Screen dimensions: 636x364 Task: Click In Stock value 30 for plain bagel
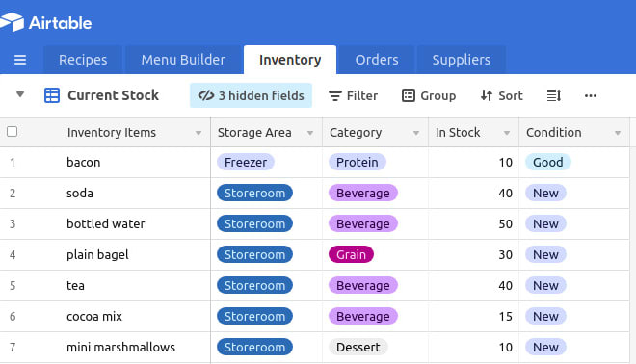[505, 254]
